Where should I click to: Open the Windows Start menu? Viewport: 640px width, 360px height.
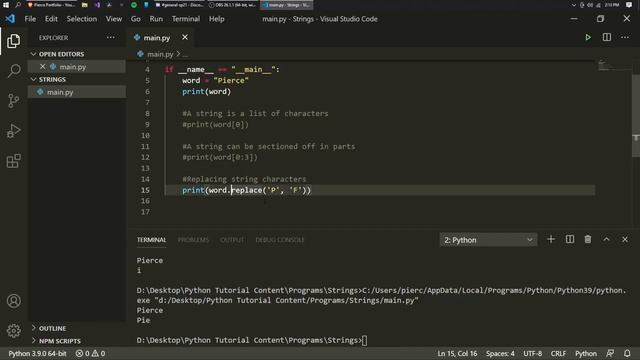[x=6, y=5]
